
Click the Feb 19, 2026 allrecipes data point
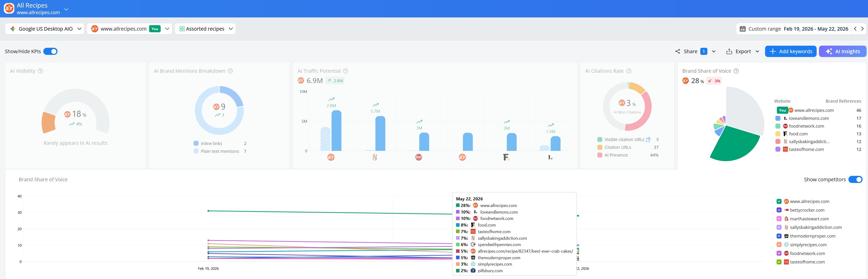[x=208, y=210]
